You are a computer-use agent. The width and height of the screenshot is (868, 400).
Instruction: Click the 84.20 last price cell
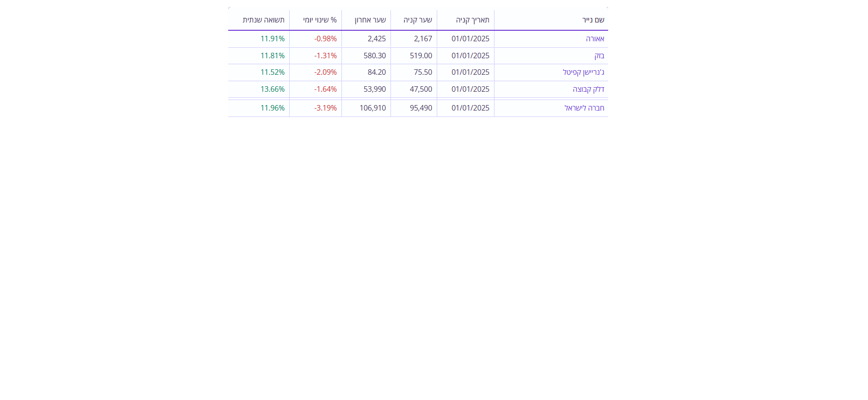pyautogui.click(x=376, y=72)
